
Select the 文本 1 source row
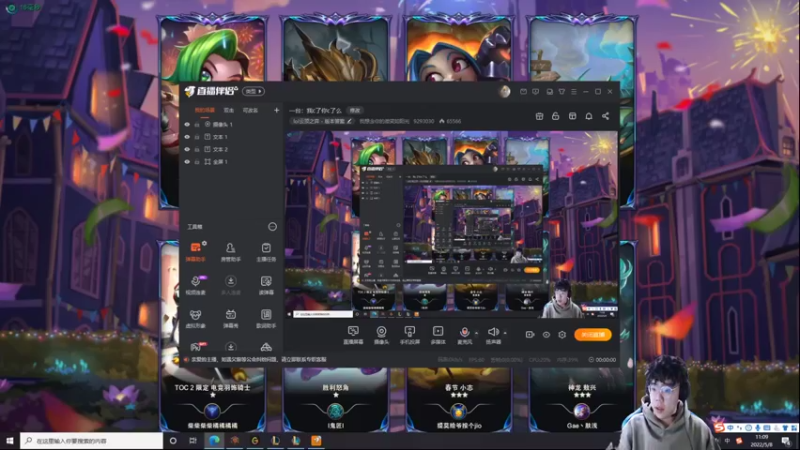point(232,137)
